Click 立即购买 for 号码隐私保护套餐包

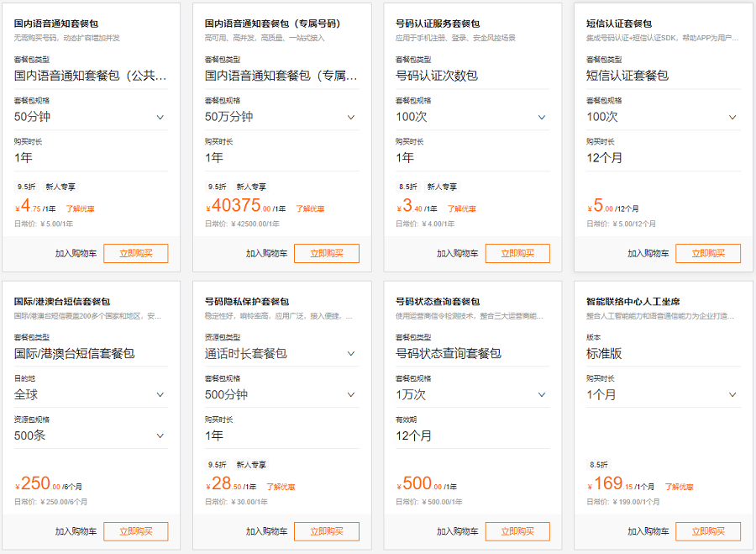tap(327, 531)
